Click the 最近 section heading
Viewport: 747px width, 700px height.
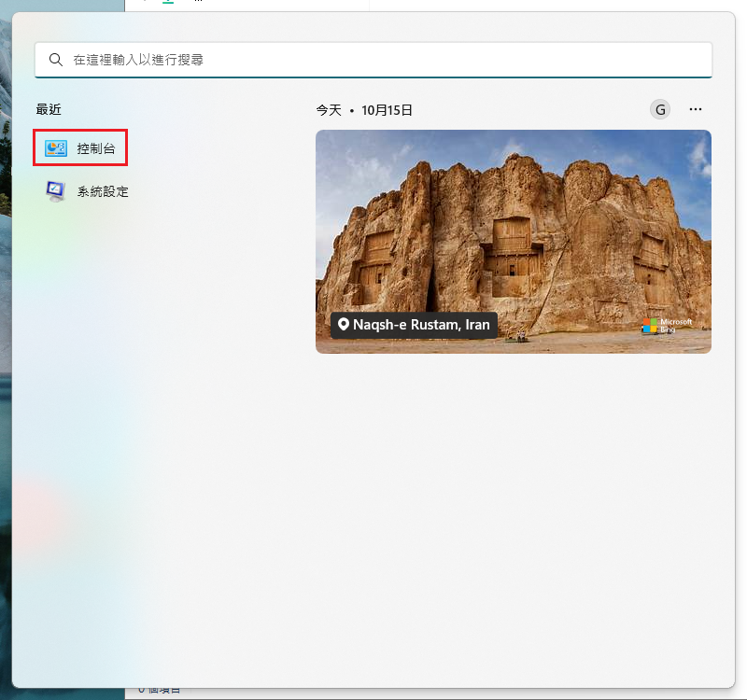[49, 109]
